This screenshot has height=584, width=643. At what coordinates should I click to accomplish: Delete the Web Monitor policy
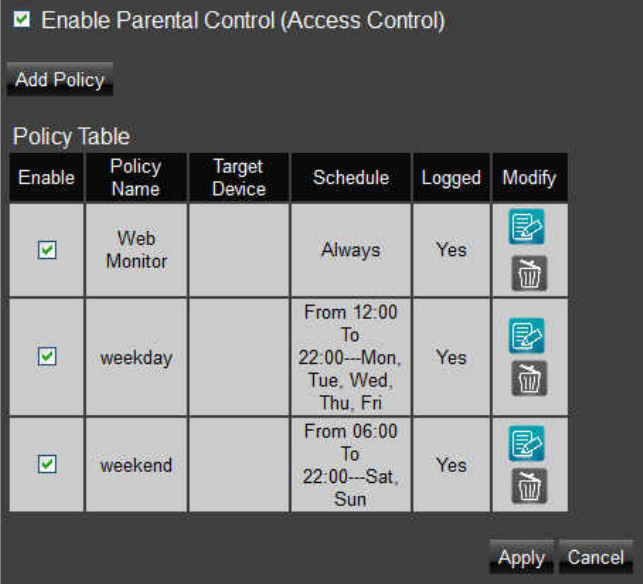tap(529, 274)
